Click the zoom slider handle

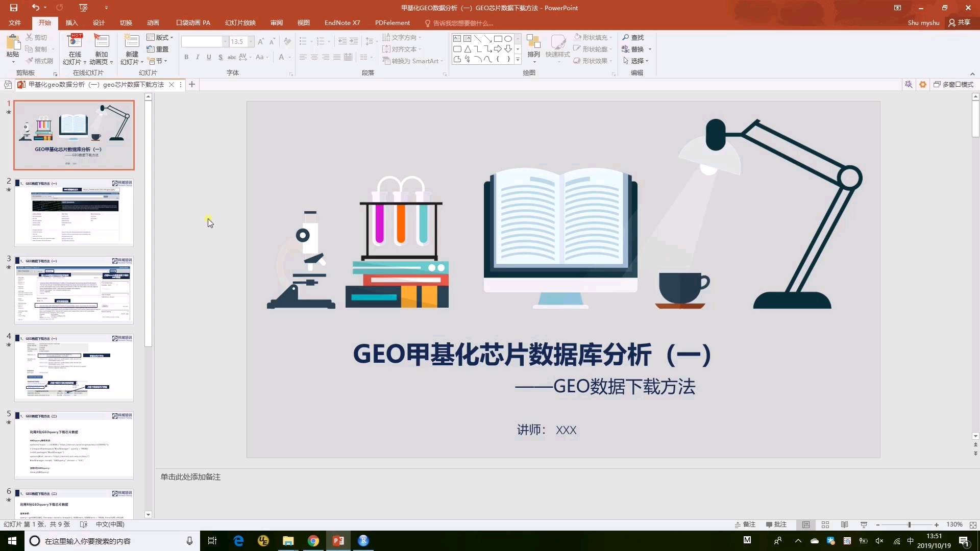pyautogui.click(x=909, y=524)
